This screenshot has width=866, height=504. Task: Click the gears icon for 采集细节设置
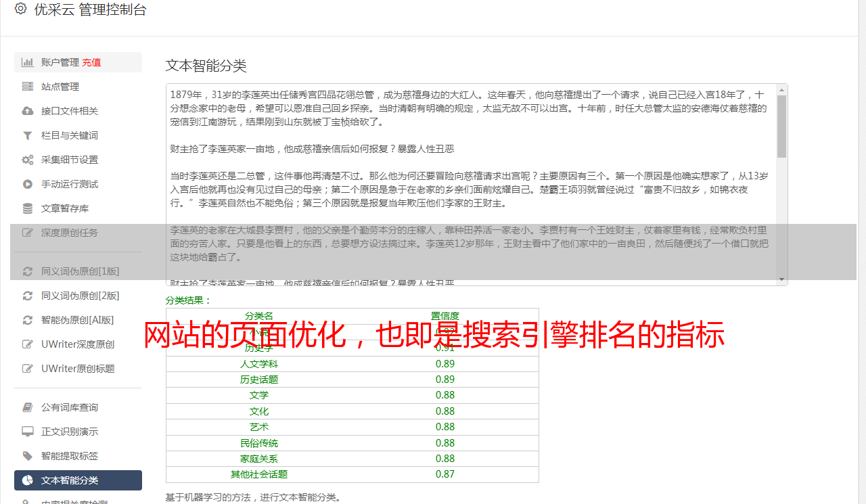(28, 160)
